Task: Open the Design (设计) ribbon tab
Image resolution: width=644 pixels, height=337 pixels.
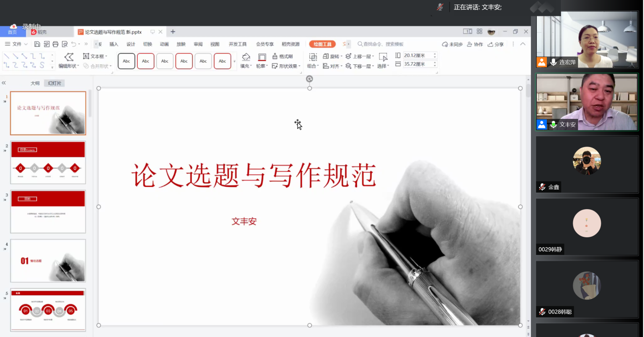Action: (131, 44)
